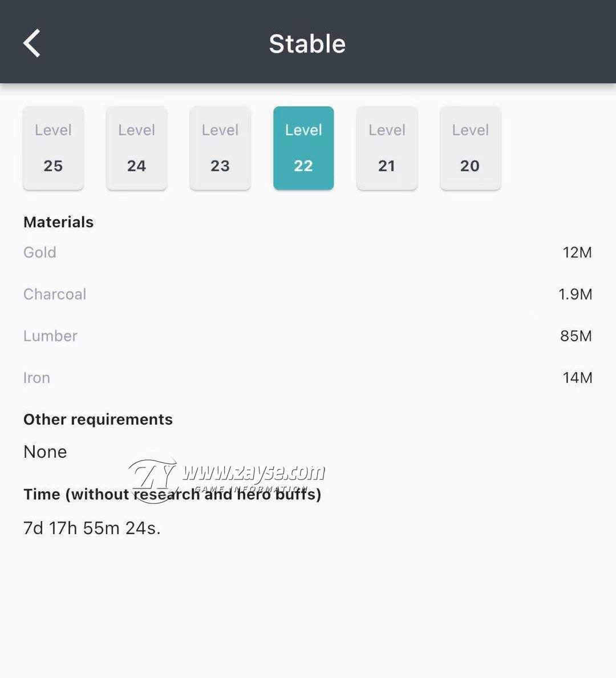Select the Lumber material label

(x=50, y=336)
